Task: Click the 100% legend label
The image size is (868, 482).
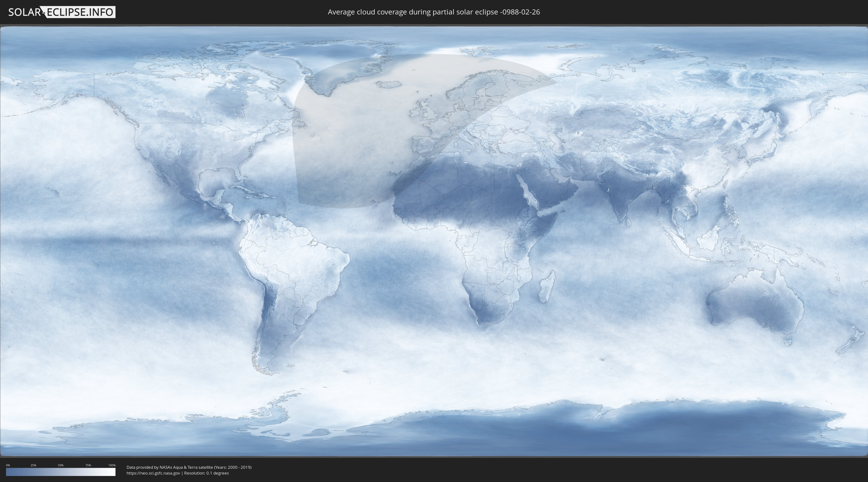Action: pyautogui.click(x=112, y=465)
